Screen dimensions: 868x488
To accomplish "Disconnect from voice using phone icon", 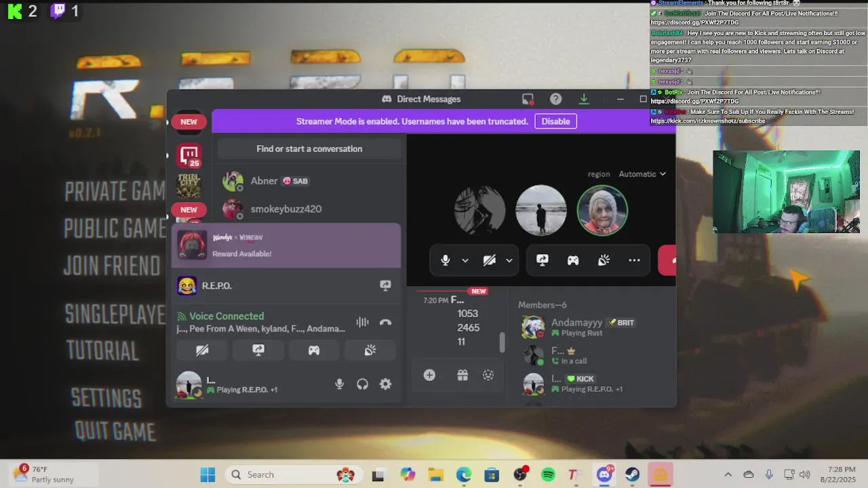I will pos(385,323).
